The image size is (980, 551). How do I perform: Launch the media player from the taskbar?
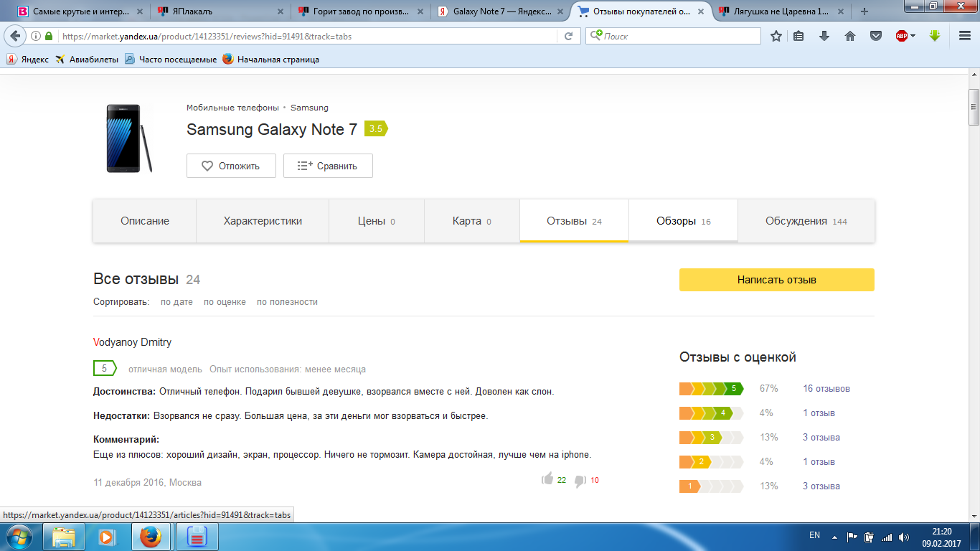click(107, 537)
